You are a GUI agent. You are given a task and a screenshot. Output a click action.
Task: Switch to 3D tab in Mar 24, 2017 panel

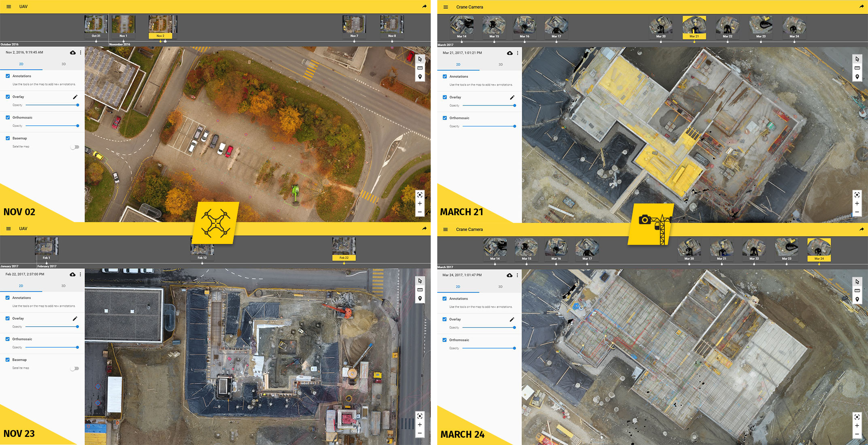click(500, 287)
